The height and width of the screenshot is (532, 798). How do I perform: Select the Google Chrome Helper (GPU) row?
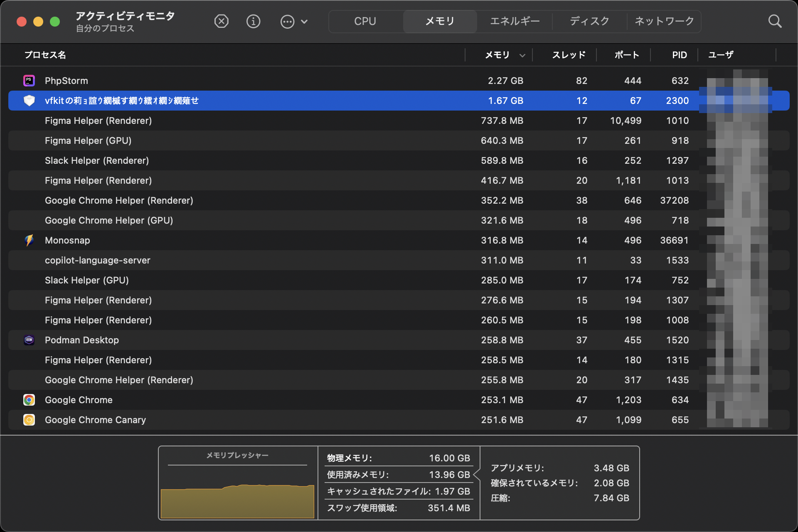(399, 220)
